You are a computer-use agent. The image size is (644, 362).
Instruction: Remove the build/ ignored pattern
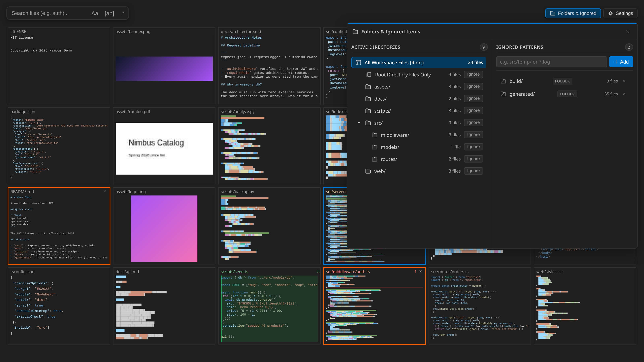click(624, 81)
